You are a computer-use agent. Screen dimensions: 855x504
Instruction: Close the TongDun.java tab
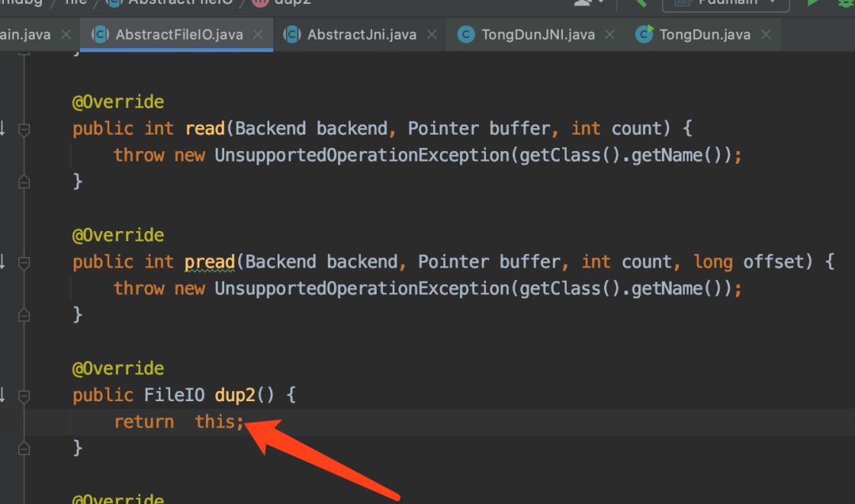(x=766, y=35)
